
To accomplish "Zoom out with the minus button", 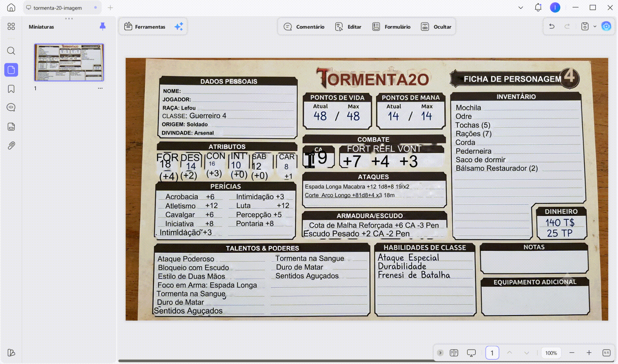I will [x=572, y=353].
